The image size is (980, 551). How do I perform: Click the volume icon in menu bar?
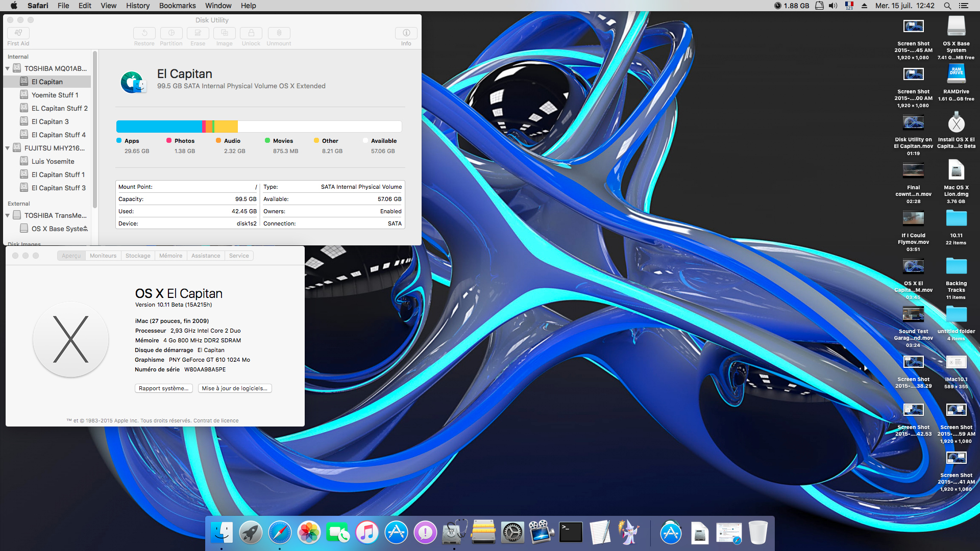pyautogui.click(x=833, y=6)
